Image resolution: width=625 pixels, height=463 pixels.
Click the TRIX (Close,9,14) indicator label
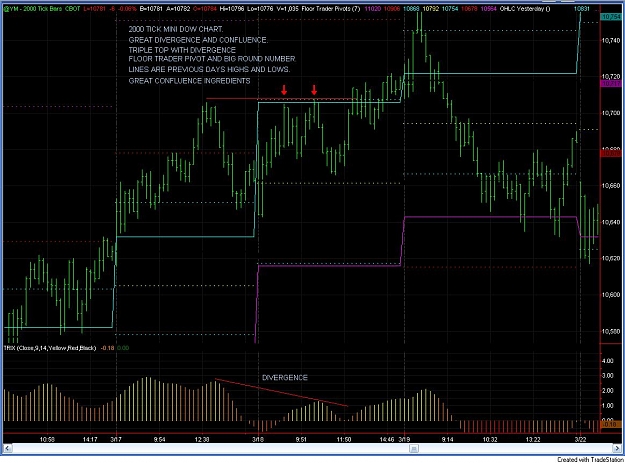click(x=50, y=348)
